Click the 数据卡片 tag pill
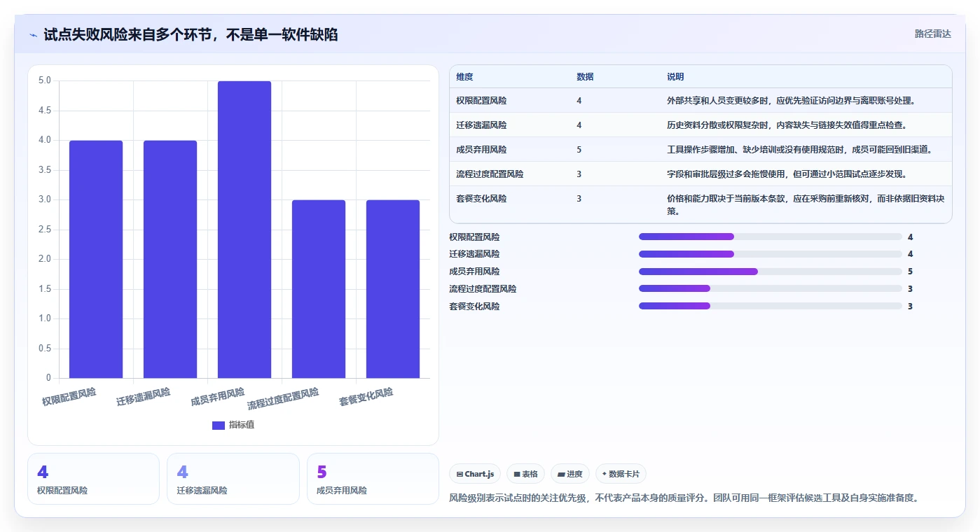Image resolution: width=980 pixels, height=532 pixels. pos(621,474)
